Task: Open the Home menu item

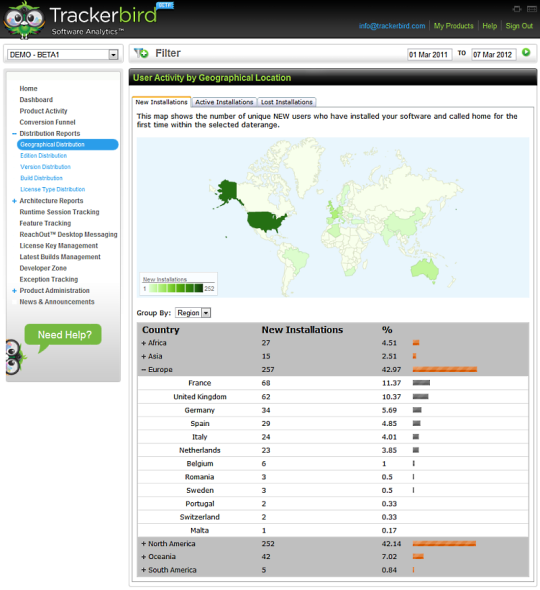Action: pos(29,88)
